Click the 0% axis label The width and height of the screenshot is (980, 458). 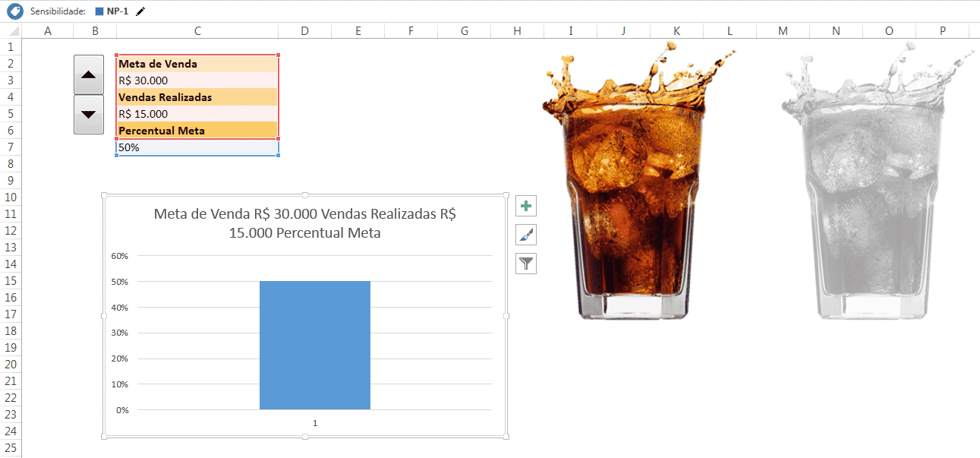[x=122, y=410]
